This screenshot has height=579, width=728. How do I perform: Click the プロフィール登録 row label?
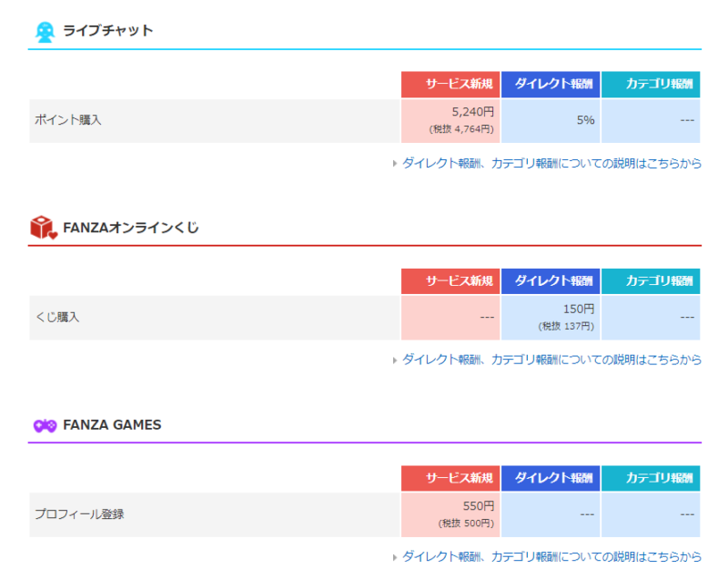point(79,514)
